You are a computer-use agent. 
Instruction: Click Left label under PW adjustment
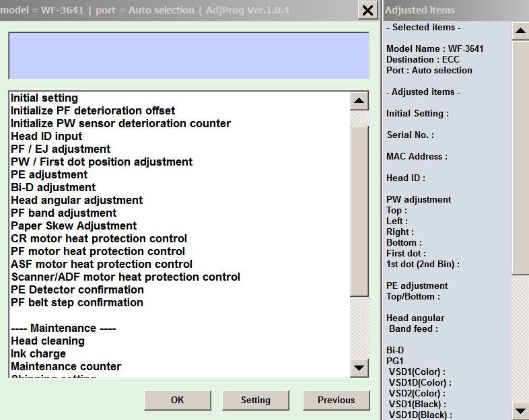(397, 221)
